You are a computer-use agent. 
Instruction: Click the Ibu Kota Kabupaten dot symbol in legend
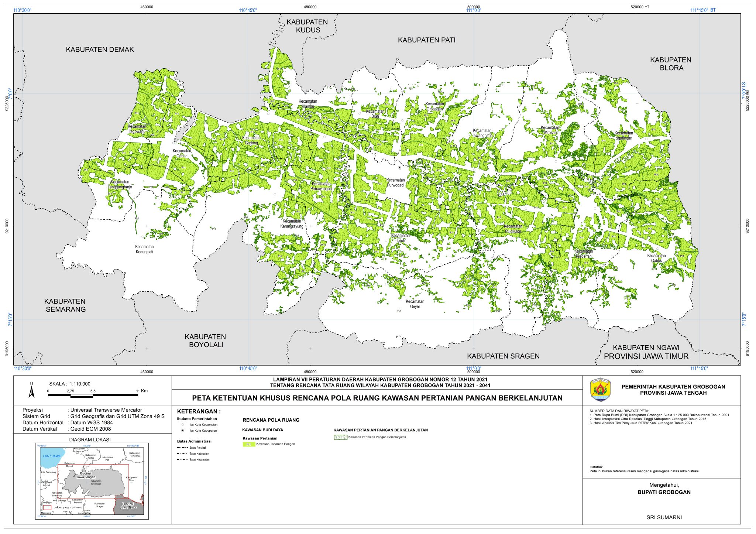(x=182, y=431)
